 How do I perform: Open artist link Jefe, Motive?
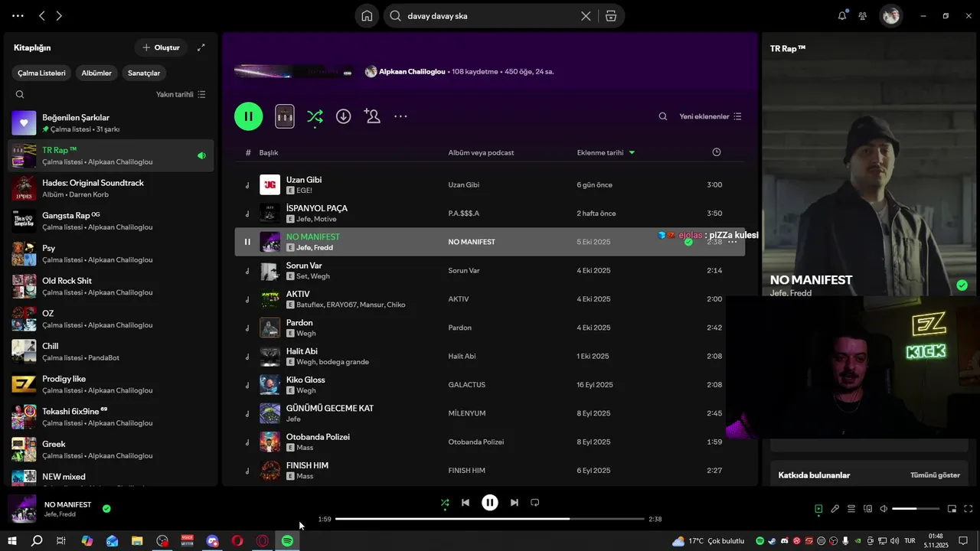click(x=316, y=219)
